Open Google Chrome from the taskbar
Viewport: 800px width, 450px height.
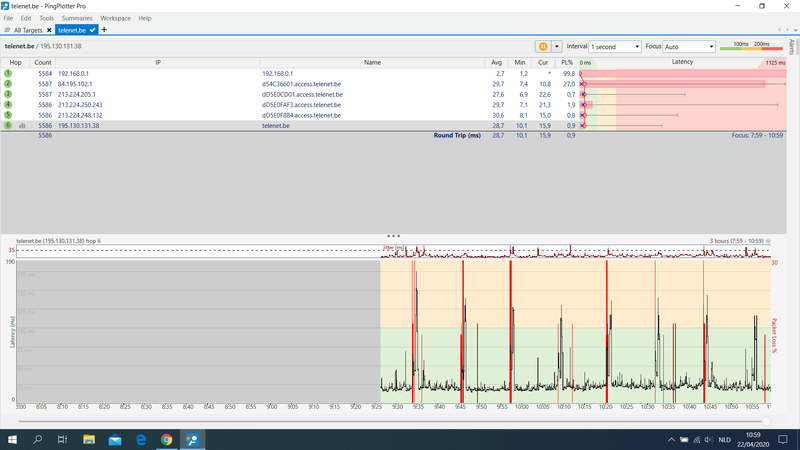(x=166, y=439)
